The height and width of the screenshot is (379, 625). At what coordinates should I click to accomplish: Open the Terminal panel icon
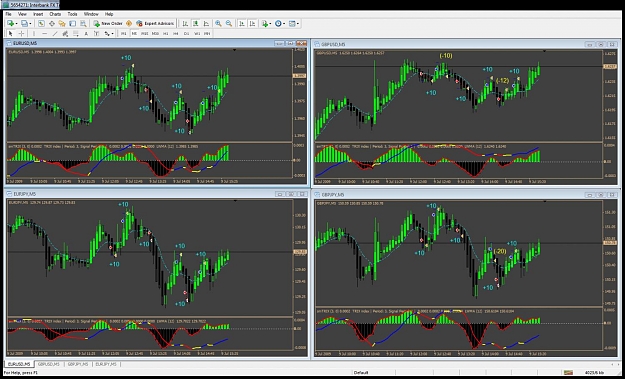[73, 24]
